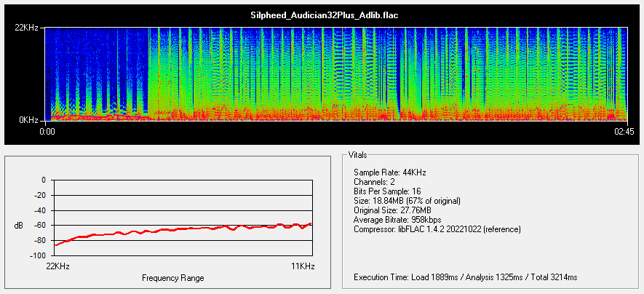644x294 pixels.
Task: Click the Execution Time summary line
Action: (x=465, y=277)
